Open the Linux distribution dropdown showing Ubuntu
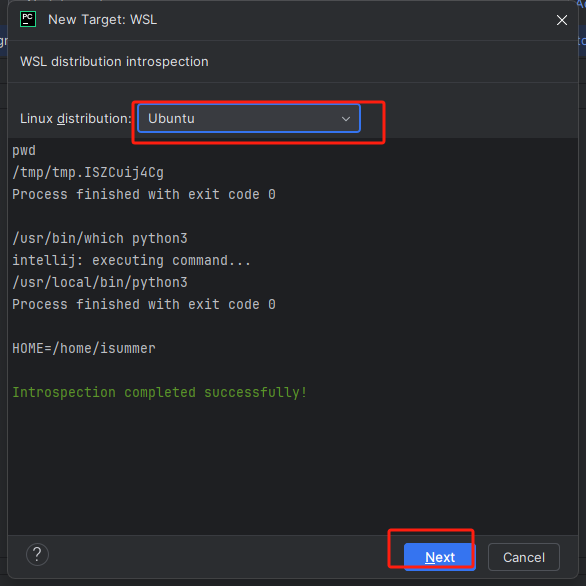 click(x=249, y=118)
